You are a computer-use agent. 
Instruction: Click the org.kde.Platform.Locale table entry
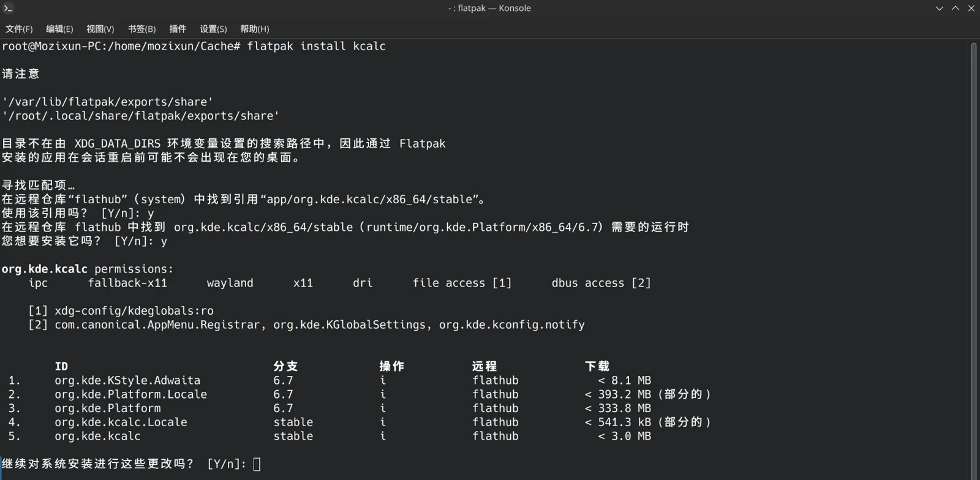130,394
